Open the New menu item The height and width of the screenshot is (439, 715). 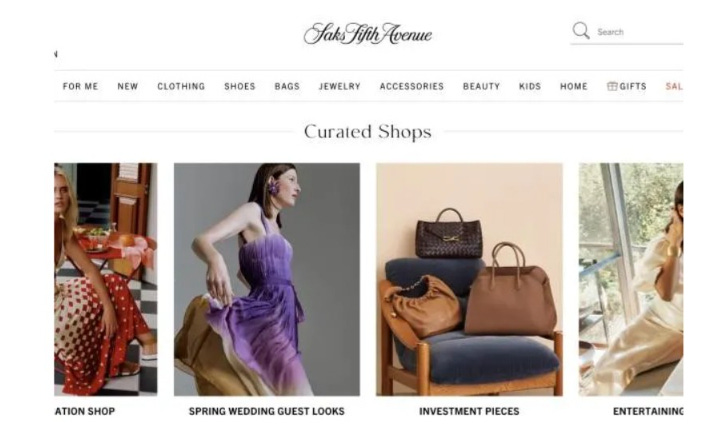pos(128,86)
